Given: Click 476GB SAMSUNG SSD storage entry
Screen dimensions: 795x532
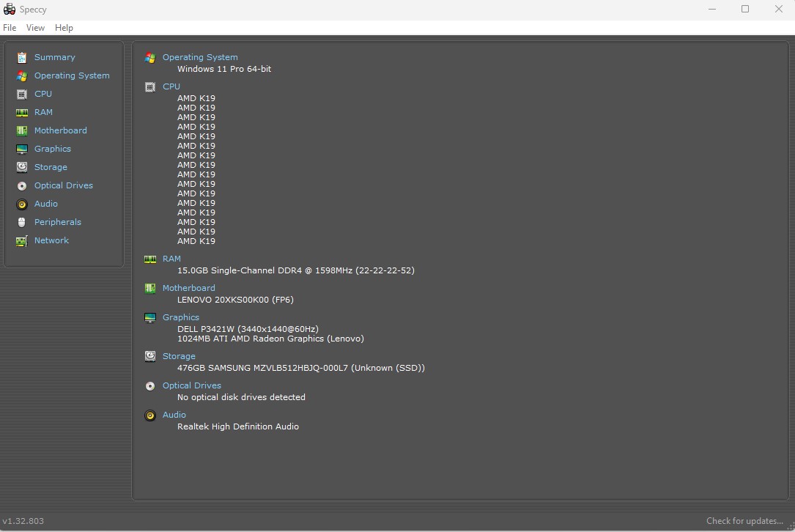Looking at the screenshot, I should (x=301, y=368).
